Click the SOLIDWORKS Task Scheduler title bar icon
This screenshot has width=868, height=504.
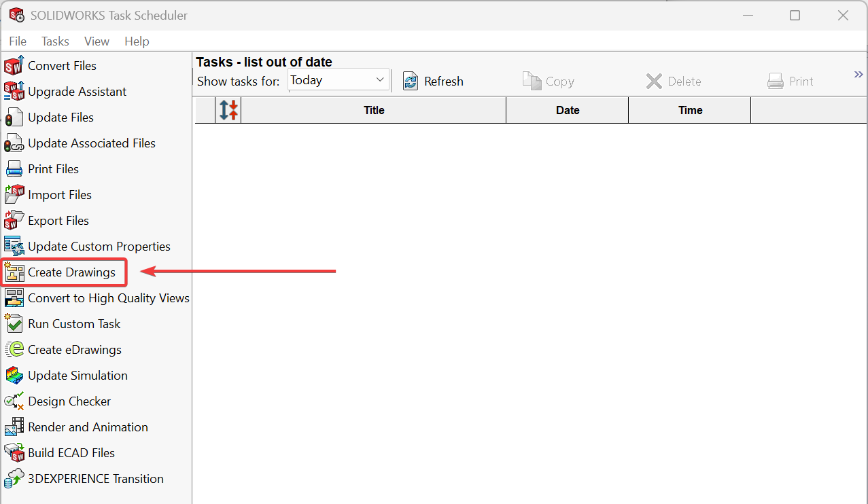pos(16,15)
